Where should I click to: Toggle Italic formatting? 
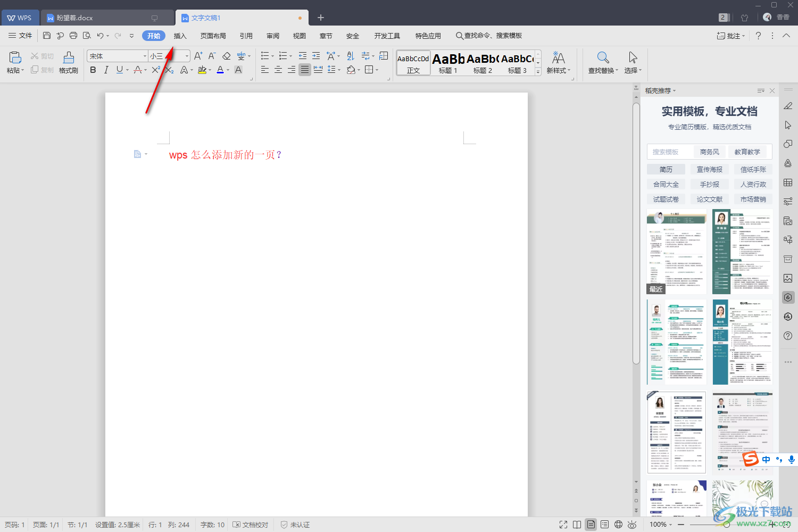pos(106,70)
